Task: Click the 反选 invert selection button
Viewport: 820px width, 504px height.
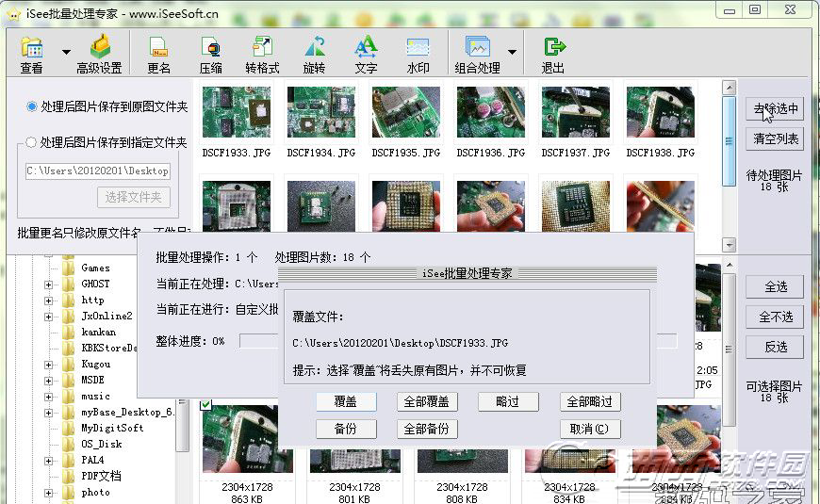Action: point(775,348)
